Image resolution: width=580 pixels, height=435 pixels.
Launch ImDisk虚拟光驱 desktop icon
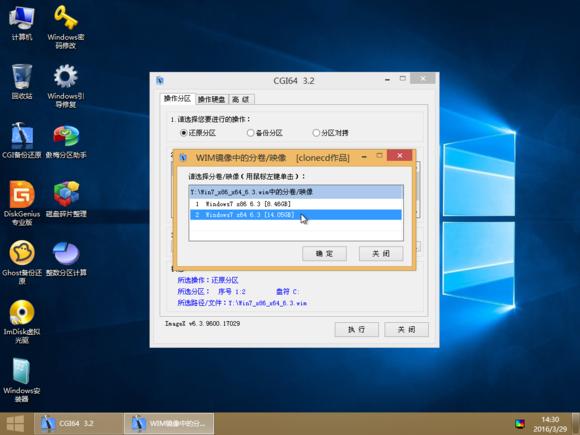click(22, 321)
